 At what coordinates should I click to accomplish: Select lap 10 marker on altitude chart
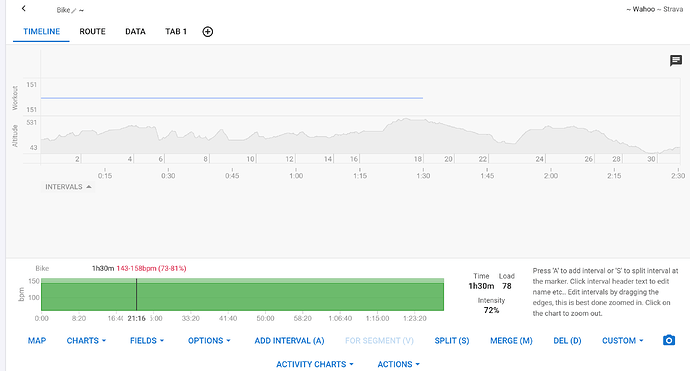tap(250, 159)
